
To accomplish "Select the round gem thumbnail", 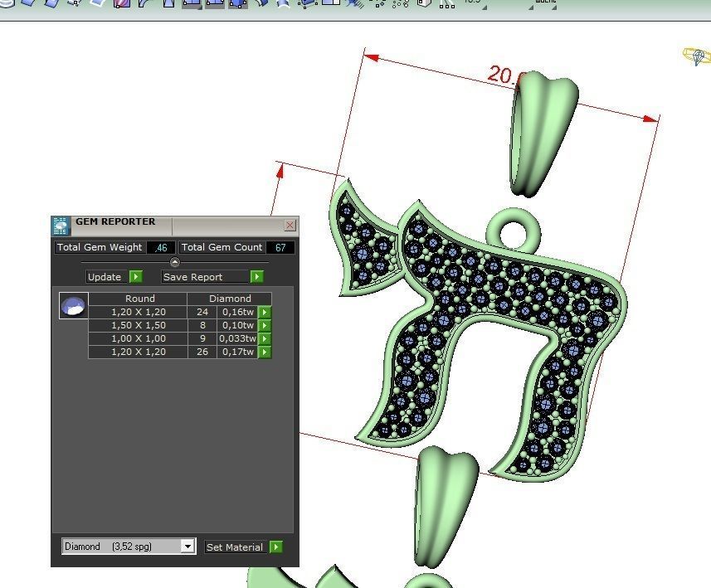I will click(x=74, y=305).
